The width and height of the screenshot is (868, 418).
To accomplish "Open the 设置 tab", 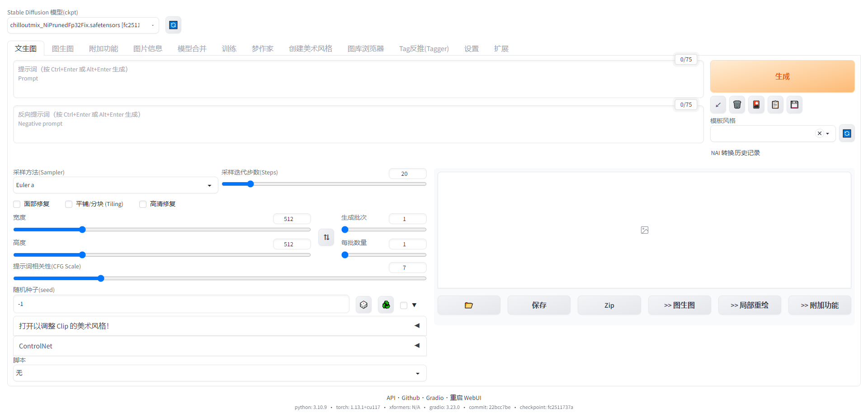I will pyautogui.click(x=472, y=48).
